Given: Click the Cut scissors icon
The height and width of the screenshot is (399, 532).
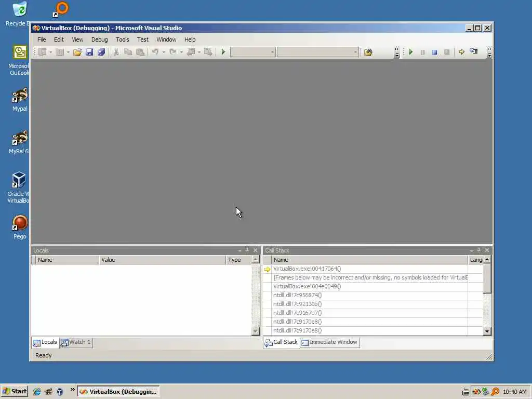Looking at the screenshot, I should click(116, 52).
